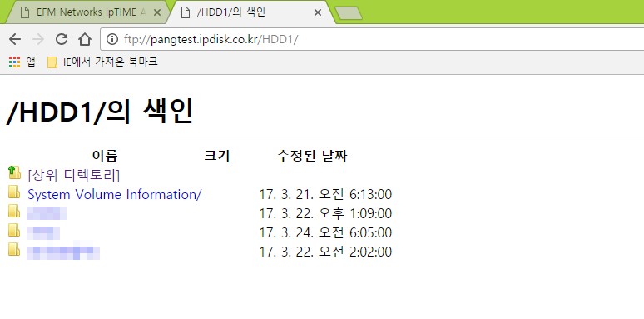Open the 'IE에서 가져온 북마크' bookmark folder

(x=102, y=62)
